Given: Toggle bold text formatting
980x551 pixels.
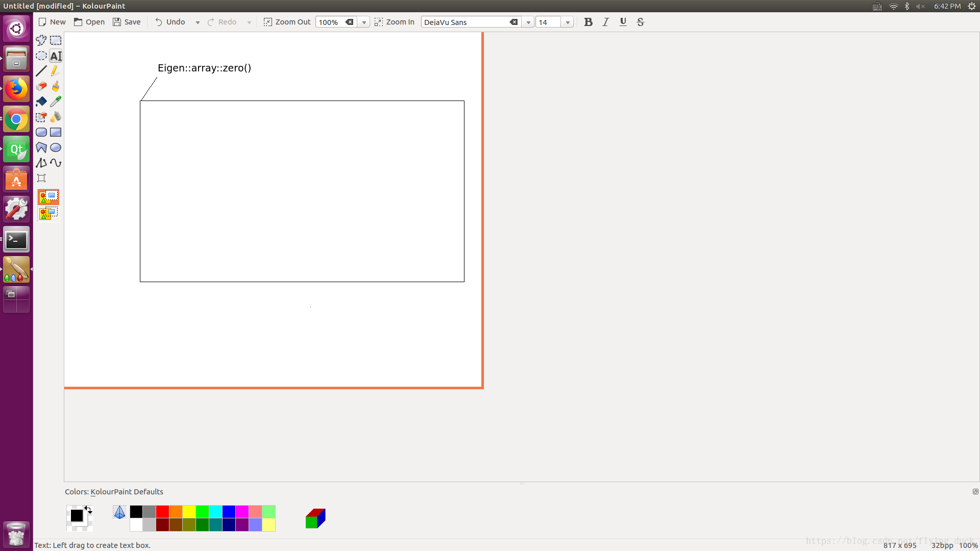Looking at the screenshot, I should coord(588,22).
